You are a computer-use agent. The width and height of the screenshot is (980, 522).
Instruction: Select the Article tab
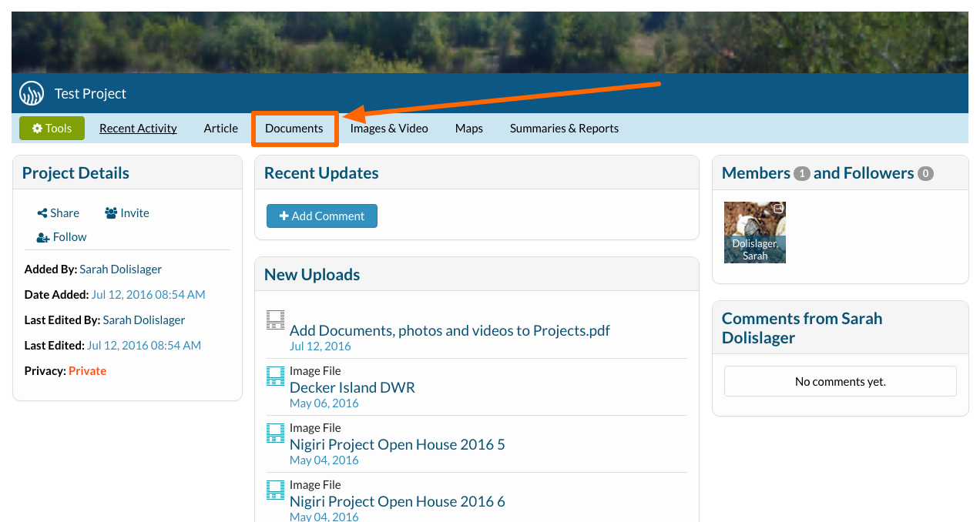click(x=220, y=129)
